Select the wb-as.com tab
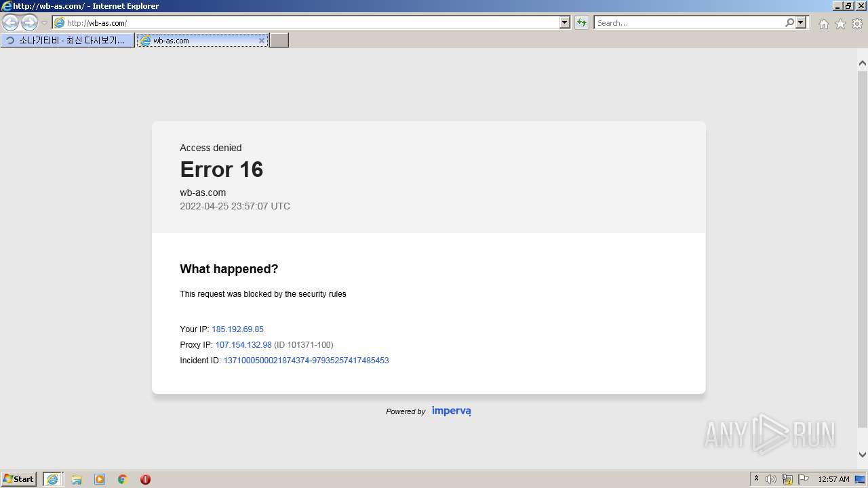The width and height of the screenshot is (868, 488). tap(202, 40)
